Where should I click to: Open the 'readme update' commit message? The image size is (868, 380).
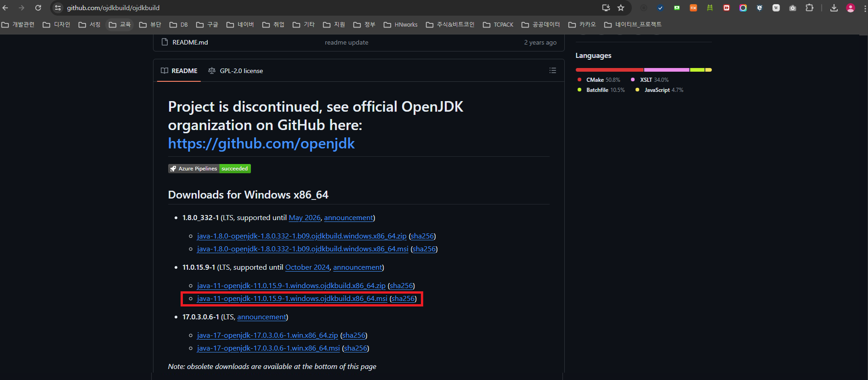coord(346,42)
